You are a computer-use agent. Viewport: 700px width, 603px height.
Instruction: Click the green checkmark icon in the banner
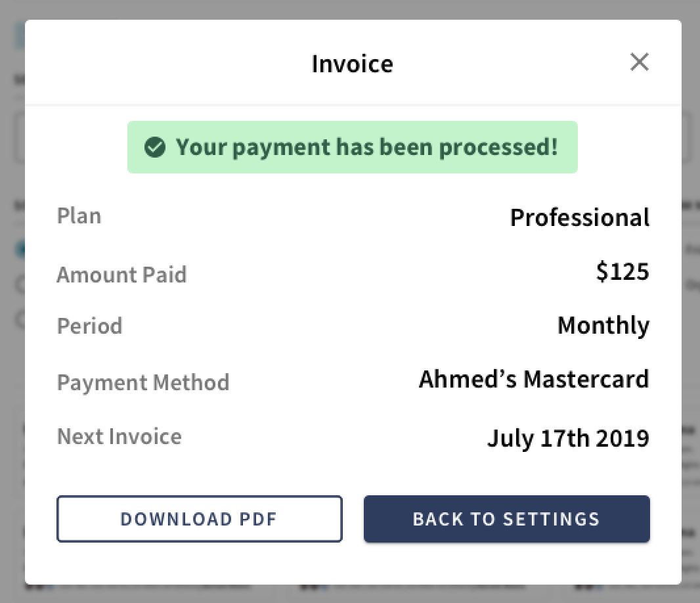coord(155,147)
